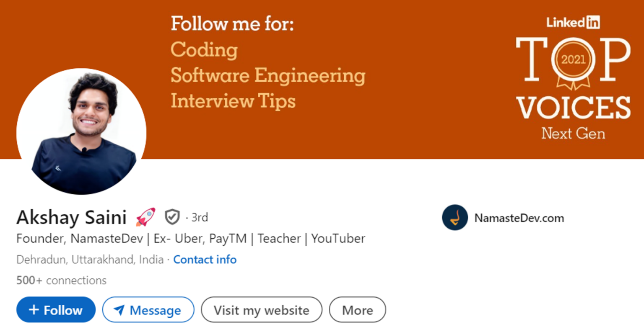Follow Akshay Saini
The width and height of the screenshot is (644, 332).
pos(56,310)
